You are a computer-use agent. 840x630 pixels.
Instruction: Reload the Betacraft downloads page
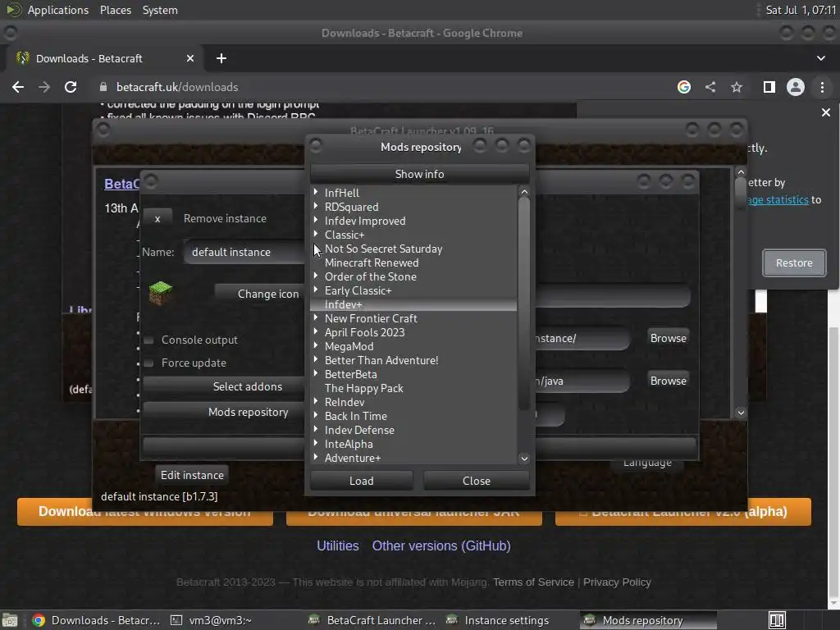(x=71, y=87)
